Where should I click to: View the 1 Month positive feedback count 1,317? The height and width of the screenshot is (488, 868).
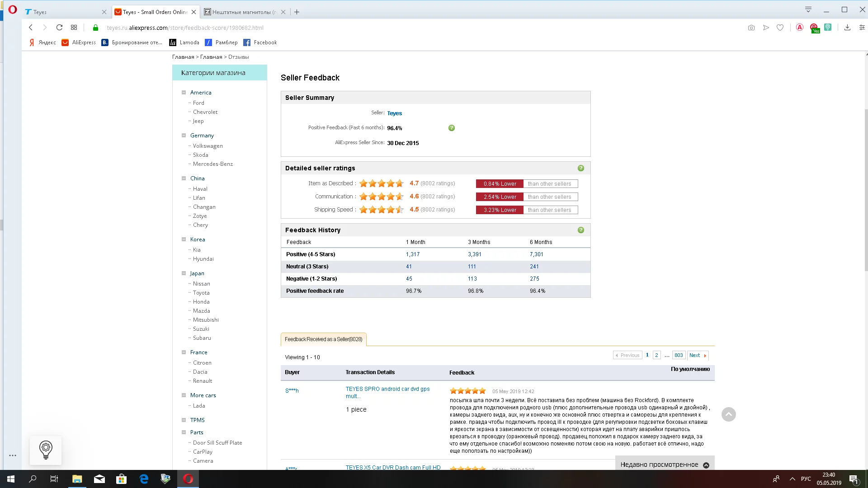click(x=413, y=254)
